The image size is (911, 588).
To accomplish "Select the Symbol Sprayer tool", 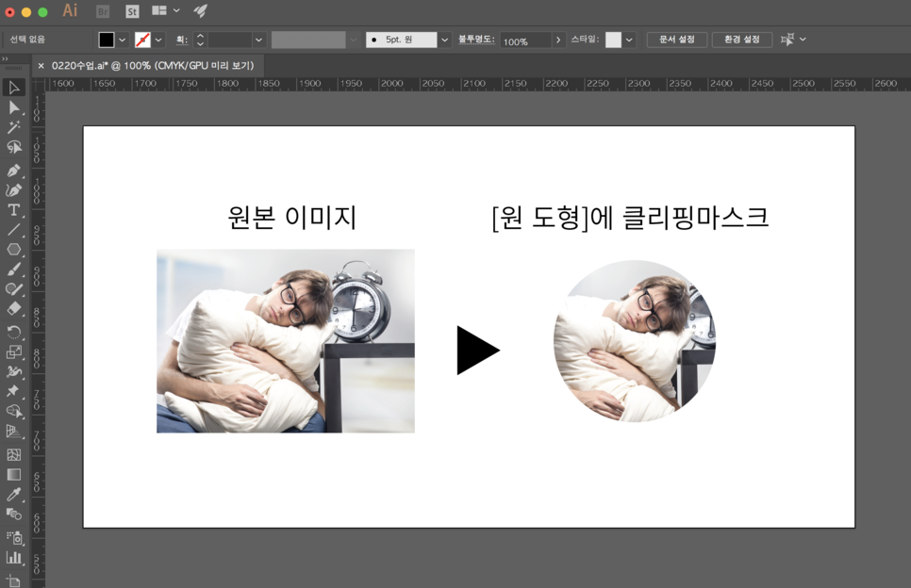I will pyautogui.click(x=14, y=538).
